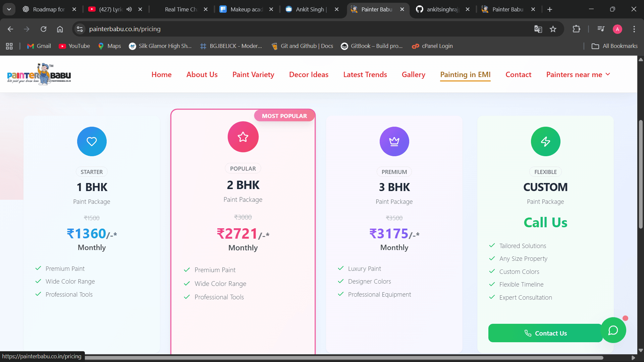Click the green lightning bolt icon on Custom plan
The width and height of the screenshot is (644, 362).
pos(545,141)
